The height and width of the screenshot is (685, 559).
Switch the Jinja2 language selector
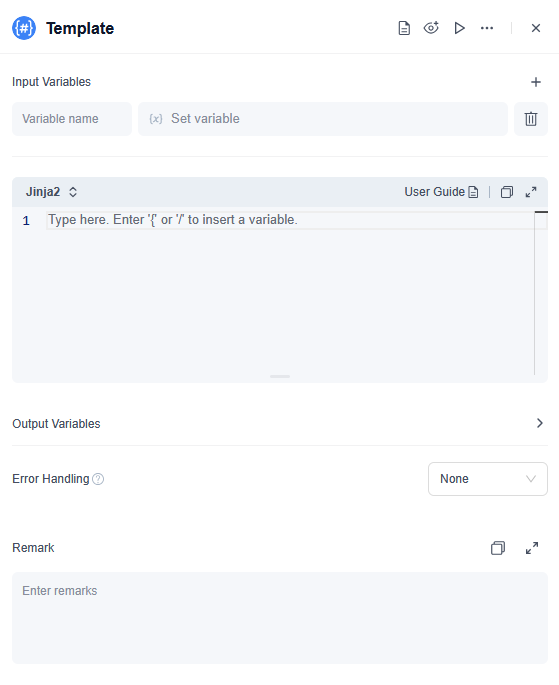click(52, 192)
